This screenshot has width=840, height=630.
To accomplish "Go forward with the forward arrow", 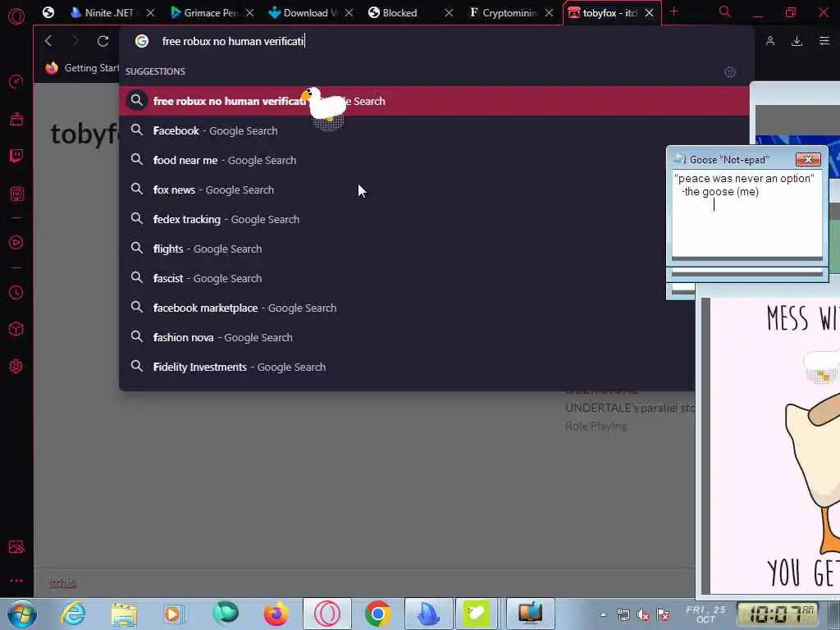I will tap(75, 41).
